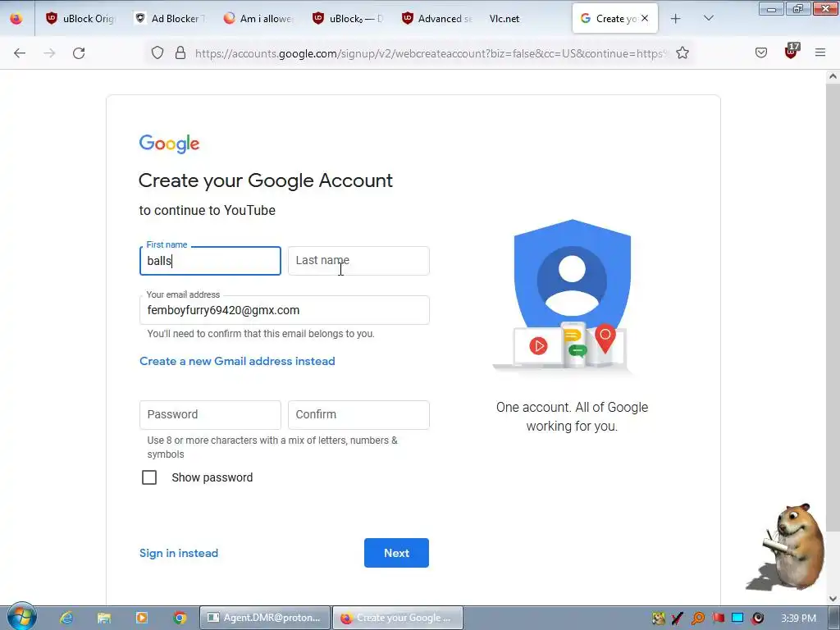Screen dimensions: 840x630
Task: Click the Firefox logo icon in the tab bar
Action: click(x=16, y=18)
